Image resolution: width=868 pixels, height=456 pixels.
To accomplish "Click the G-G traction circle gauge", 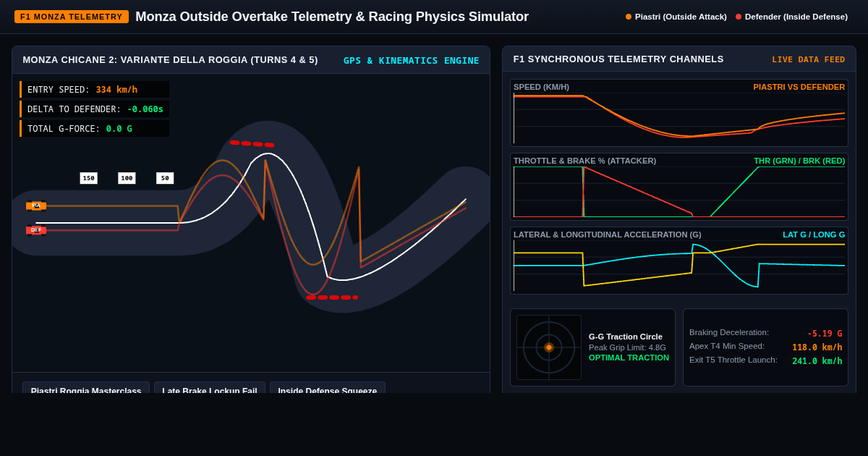I will pyautogui.click(x=549, y=347).
